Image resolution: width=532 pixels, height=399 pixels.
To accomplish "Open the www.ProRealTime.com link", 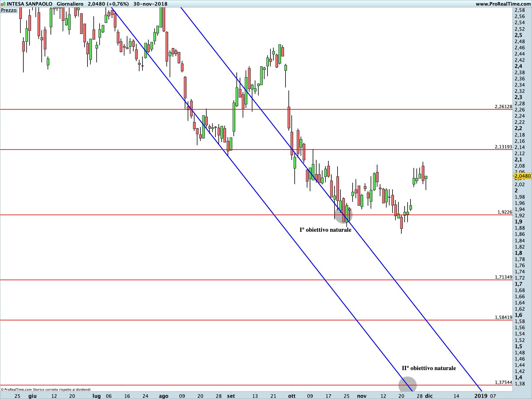I will tap(503, 4).
